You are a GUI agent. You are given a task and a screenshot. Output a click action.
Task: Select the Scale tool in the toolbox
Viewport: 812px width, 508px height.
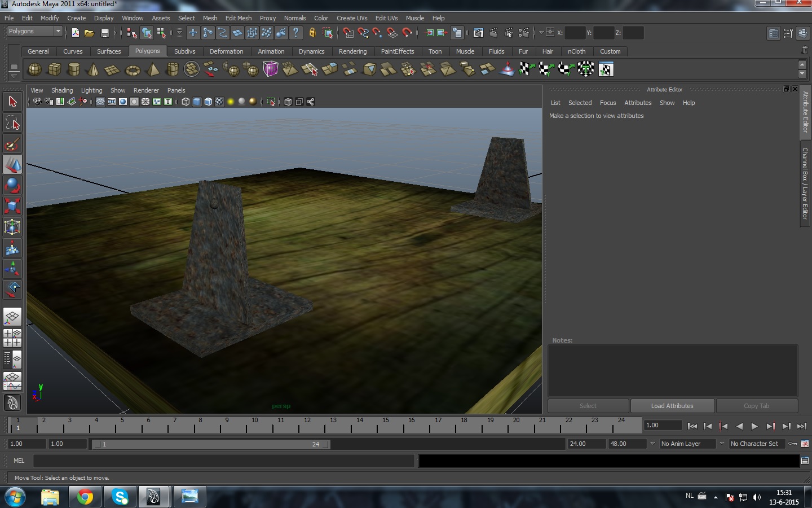[x=12, y=206]
